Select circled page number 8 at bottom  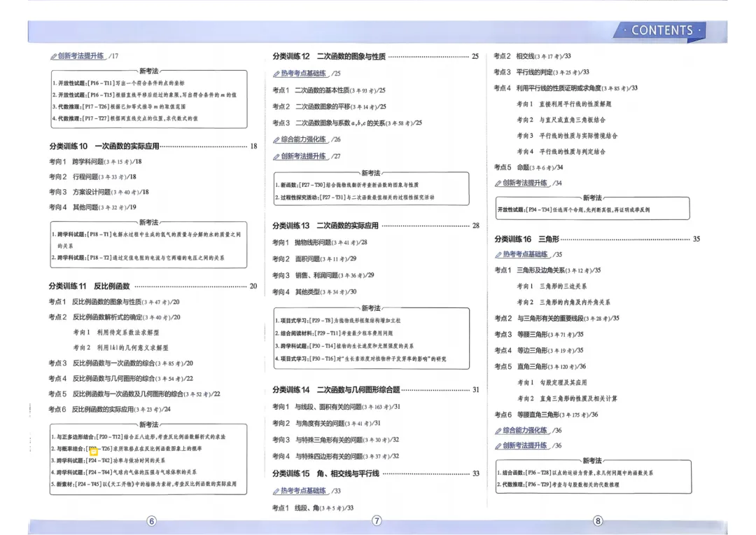(596, 520)
